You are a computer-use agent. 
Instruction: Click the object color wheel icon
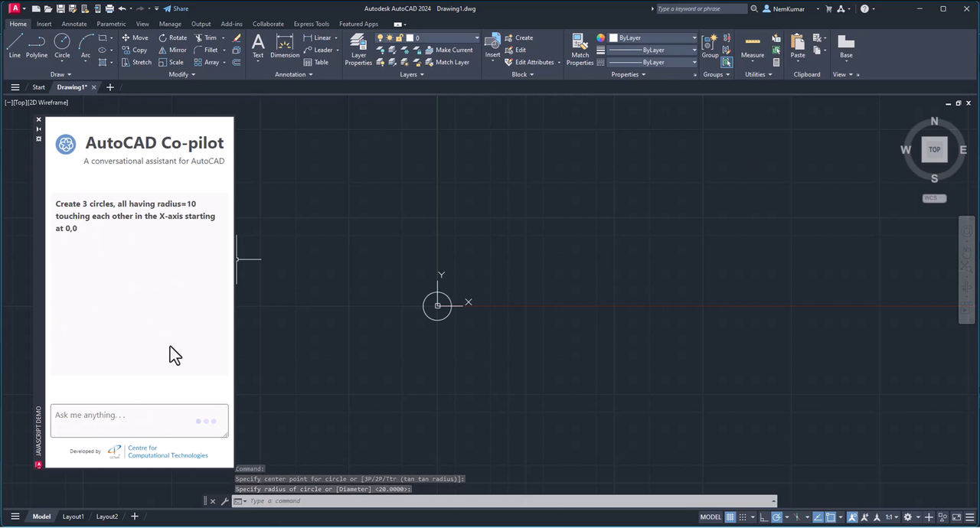point(600,37)
